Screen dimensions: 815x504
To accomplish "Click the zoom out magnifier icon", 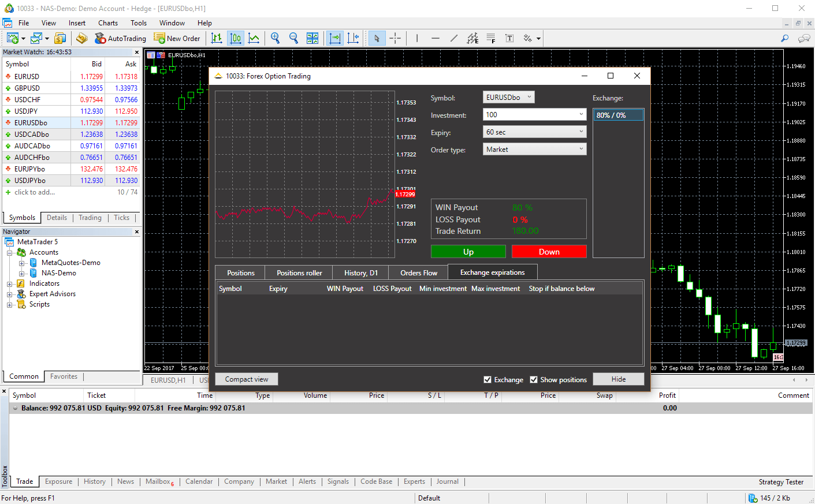I will coord(293,39).
